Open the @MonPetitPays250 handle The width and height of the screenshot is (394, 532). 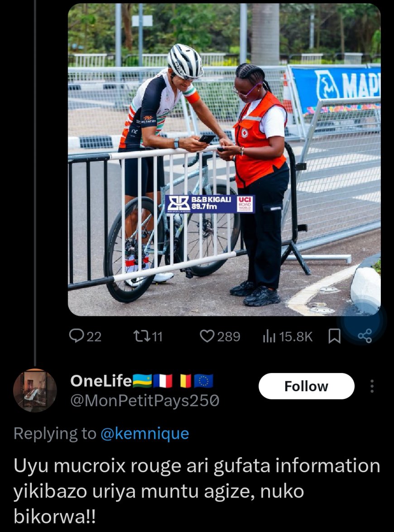click(145, 401)
